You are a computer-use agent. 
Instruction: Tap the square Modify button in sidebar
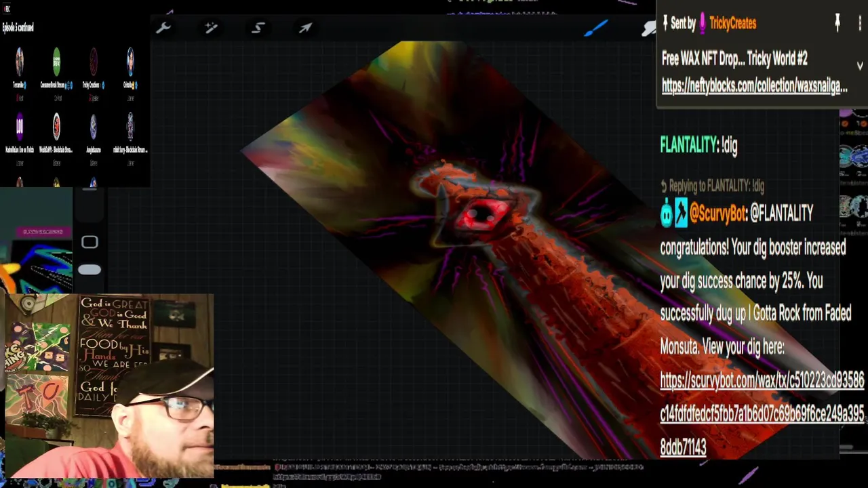[x=90, y=243]
